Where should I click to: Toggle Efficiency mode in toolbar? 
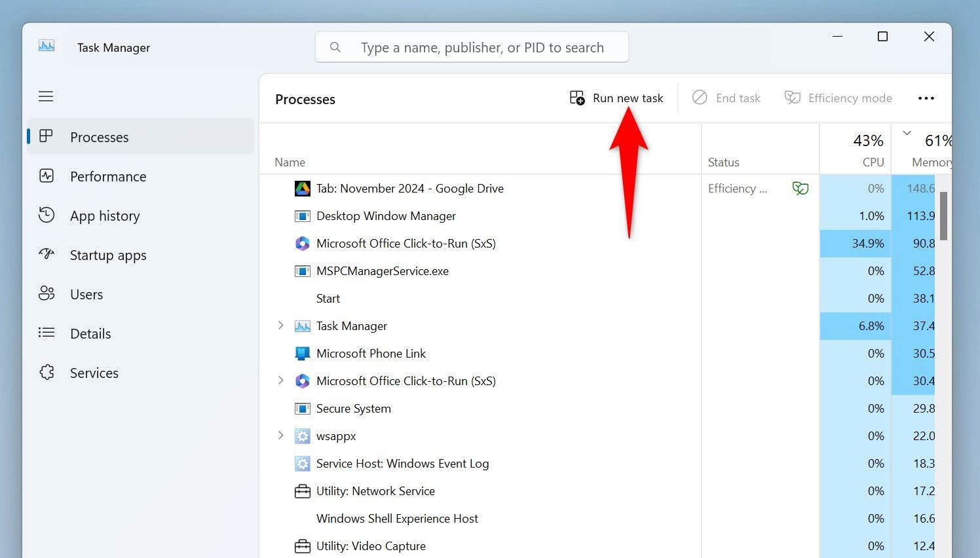point(839,98)
